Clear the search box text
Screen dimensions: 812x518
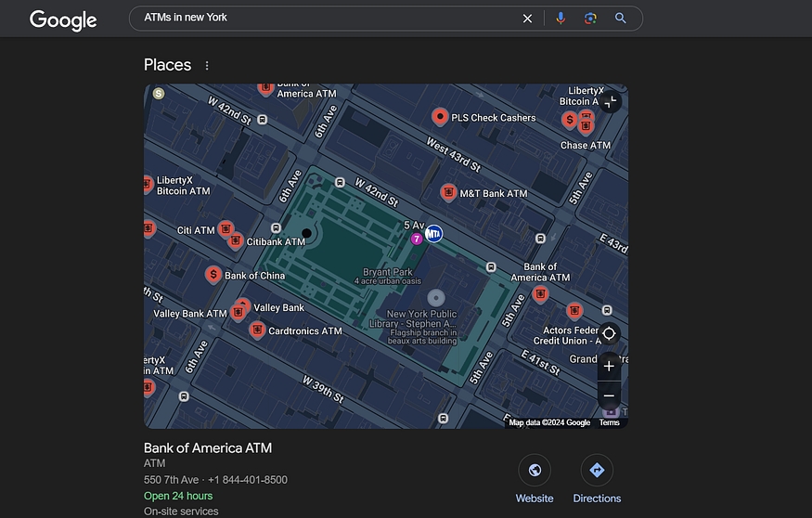tap(527, 19)
